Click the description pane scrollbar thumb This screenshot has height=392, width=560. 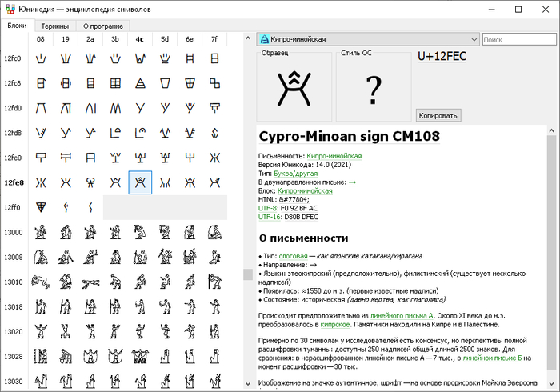coord(552,253)
